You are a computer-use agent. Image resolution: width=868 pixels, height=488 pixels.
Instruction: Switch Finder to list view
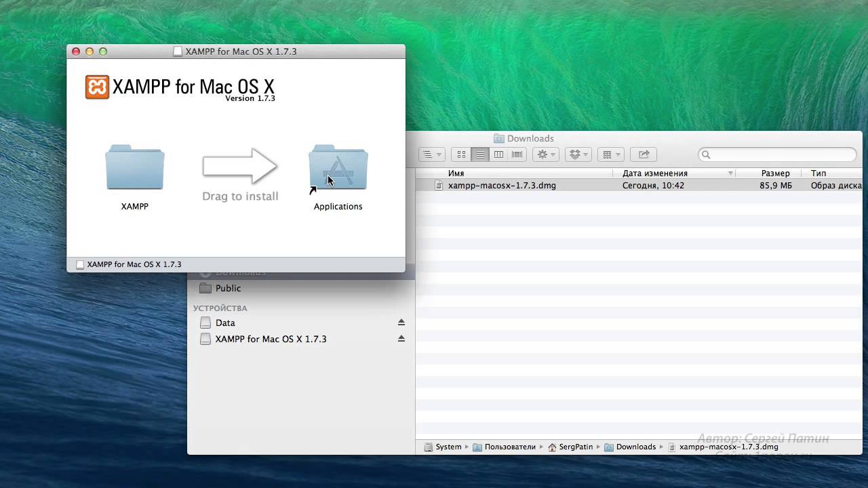coord(480,155)
